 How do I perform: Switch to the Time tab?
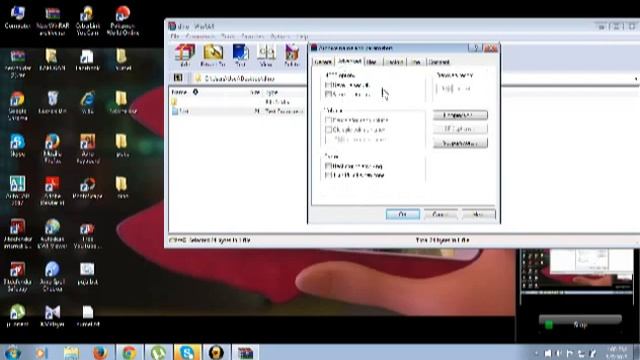point(416,62)
